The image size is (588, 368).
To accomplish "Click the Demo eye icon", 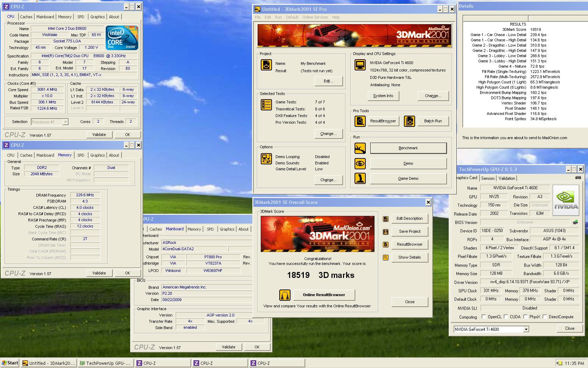I will pos(360,163).
